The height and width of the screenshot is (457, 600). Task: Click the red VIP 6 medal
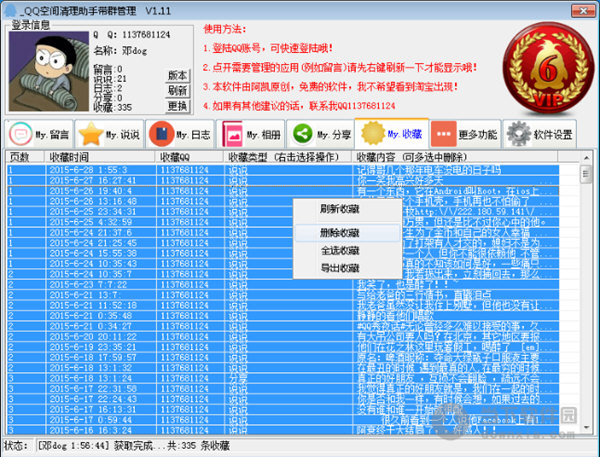(x=548, y=68)
